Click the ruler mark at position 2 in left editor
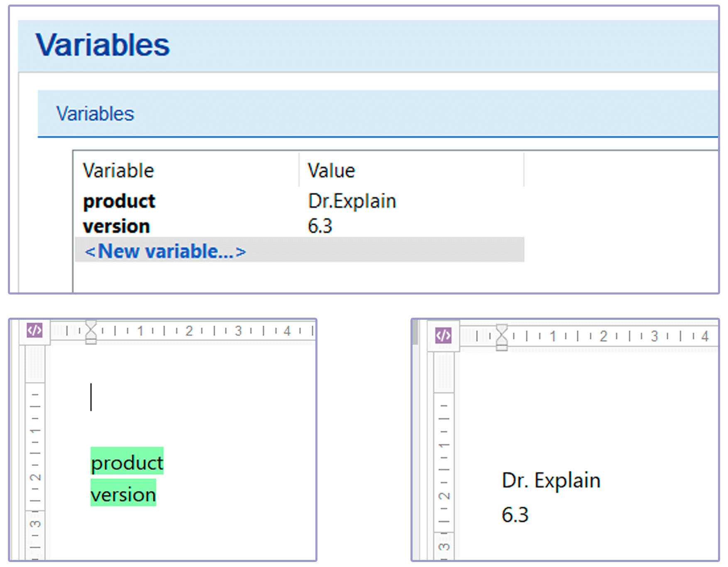This screenshot has width=728, height=567. tap(188, 331)
